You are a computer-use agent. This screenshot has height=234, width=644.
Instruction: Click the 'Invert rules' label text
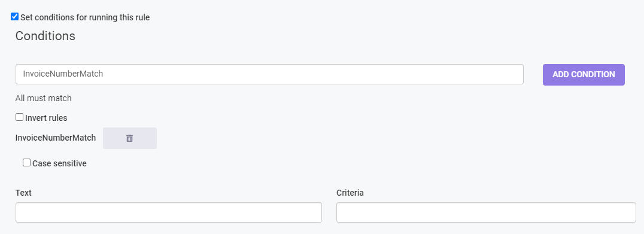pyautogui.click(x=46, y=118)
